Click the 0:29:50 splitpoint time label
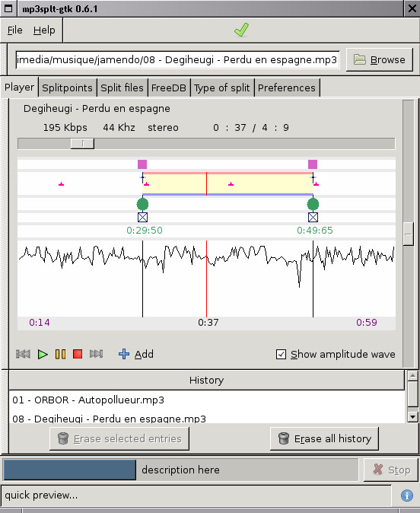 tap(145, 231)
